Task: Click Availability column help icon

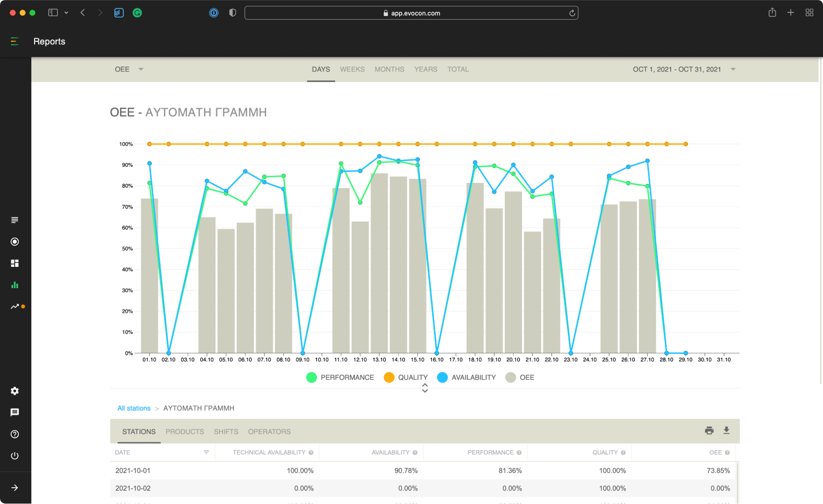Action: coord(415,453)
